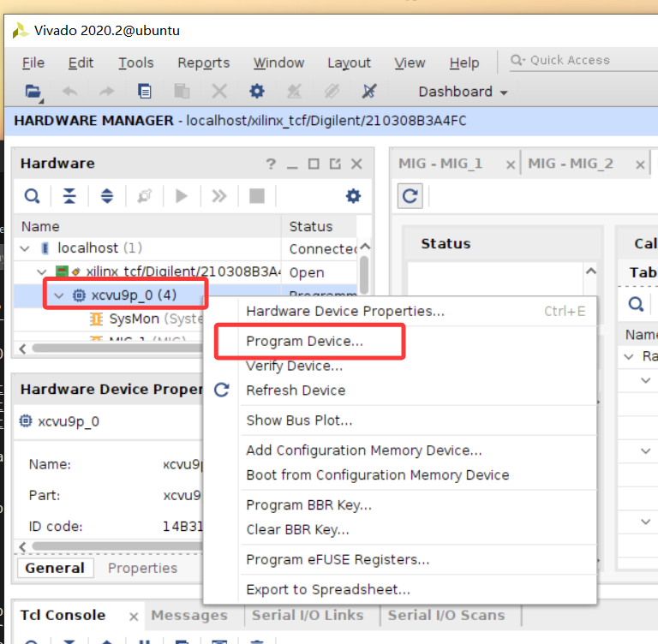Click the Open Project folder toolbar icon
The height and width of the screenshot is (644, 658).
[x=33, y=92]
